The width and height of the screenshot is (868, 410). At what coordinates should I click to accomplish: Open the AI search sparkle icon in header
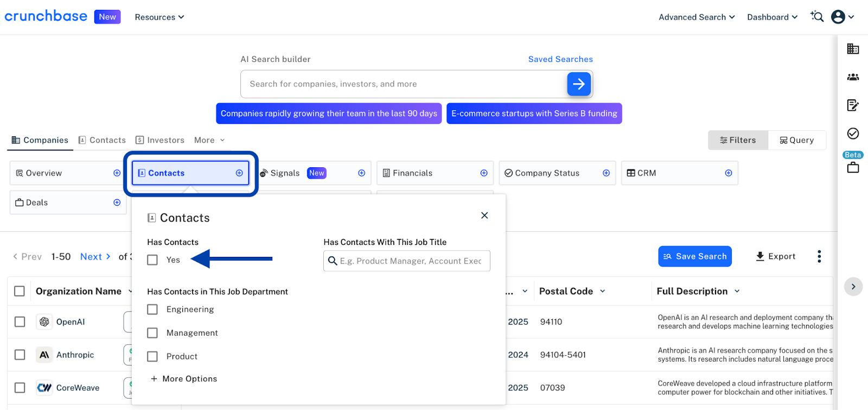(817, 17)
